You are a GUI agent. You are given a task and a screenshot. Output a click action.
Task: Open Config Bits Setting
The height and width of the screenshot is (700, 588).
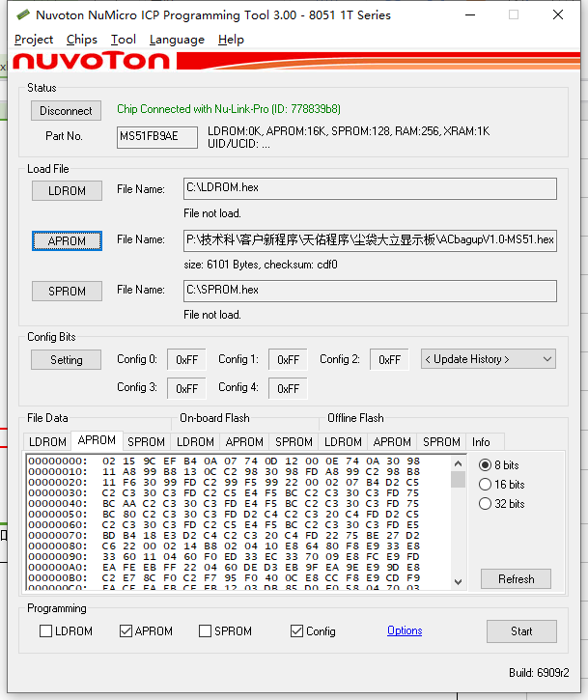(x=66, y=359)
